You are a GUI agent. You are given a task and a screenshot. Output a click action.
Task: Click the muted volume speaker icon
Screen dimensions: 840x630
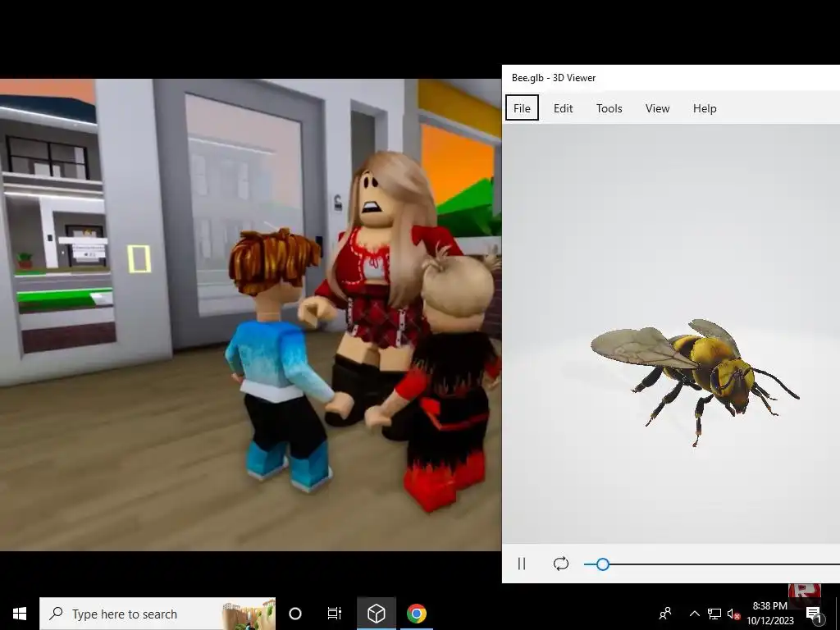pyautogui.click(x=733, y=614)
